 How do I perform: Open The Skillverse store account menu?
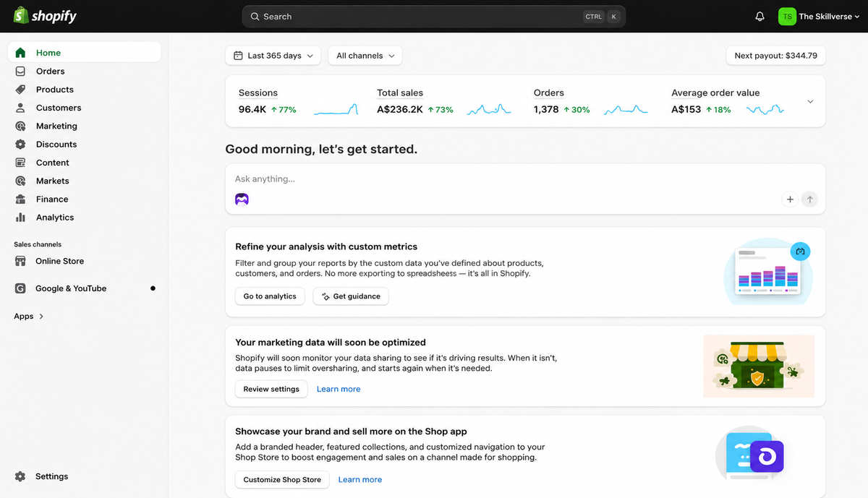pyautogui.click(x=819, y=16)
